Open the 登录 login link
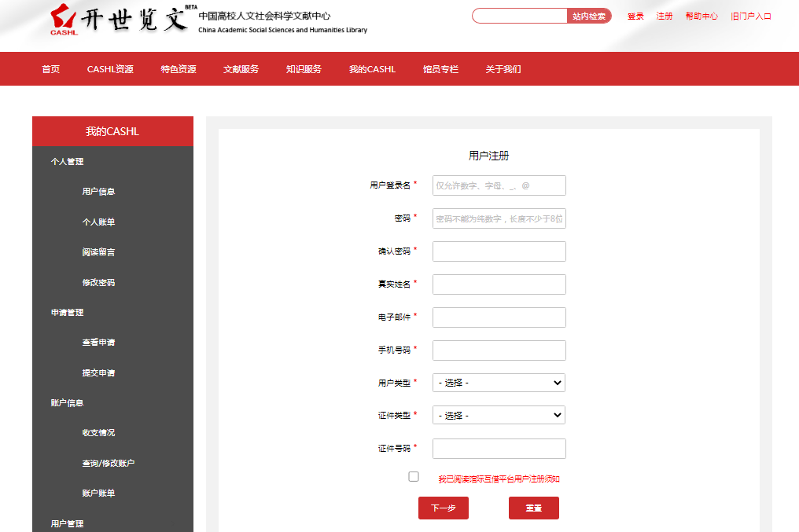The image size is (799, 532). 635,17
